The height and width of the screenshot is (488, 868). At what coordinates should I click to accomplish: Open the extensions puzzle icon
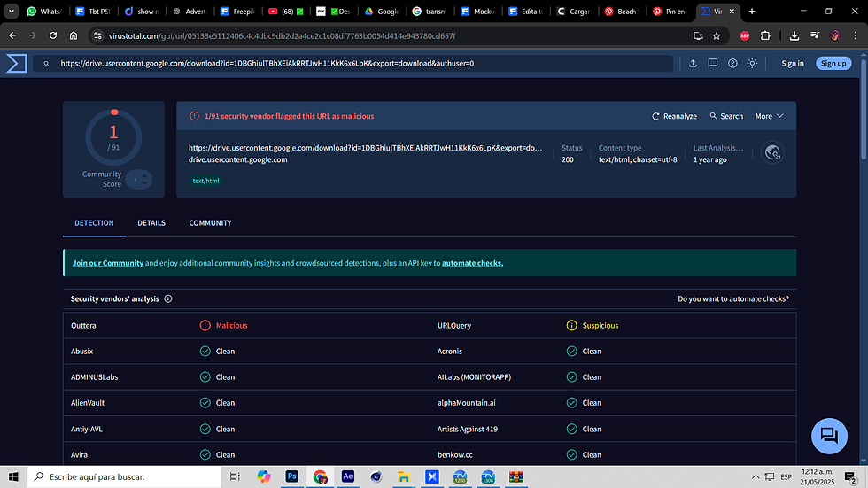tap(765, 35)
